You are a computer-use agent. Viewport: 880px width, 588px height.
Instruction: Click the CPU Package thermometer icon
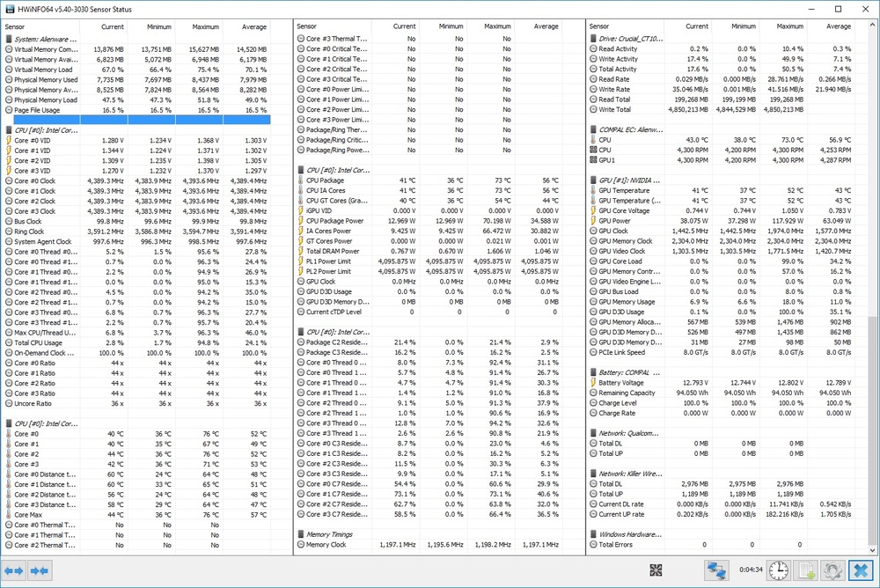point(300,180)
